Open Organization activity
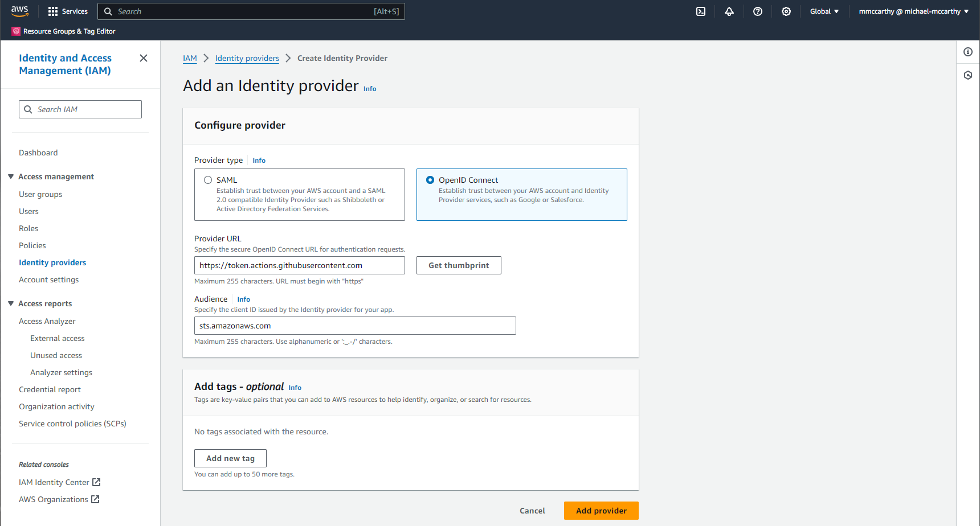Image resolution: width=980 pixels, height=526 pixels. pos(57,406)
